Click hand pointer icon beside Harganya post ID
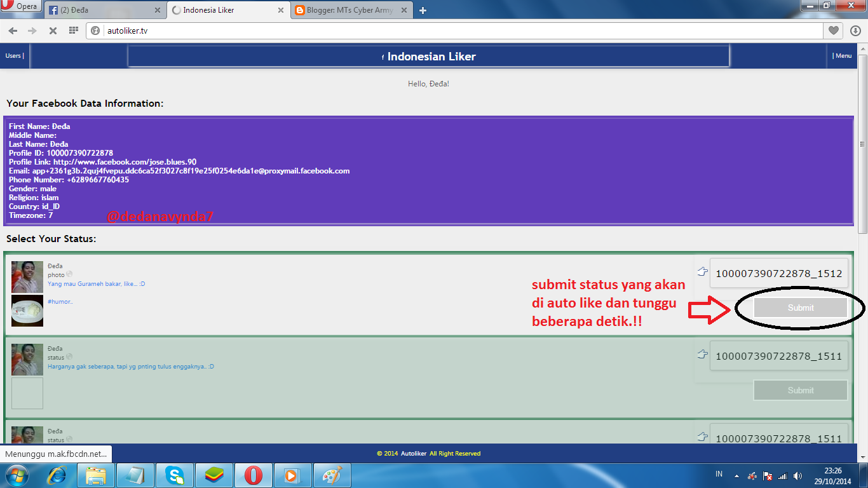The height and width of the screenshot is (488, 868). pyautogui.click(x=702, y=354)
